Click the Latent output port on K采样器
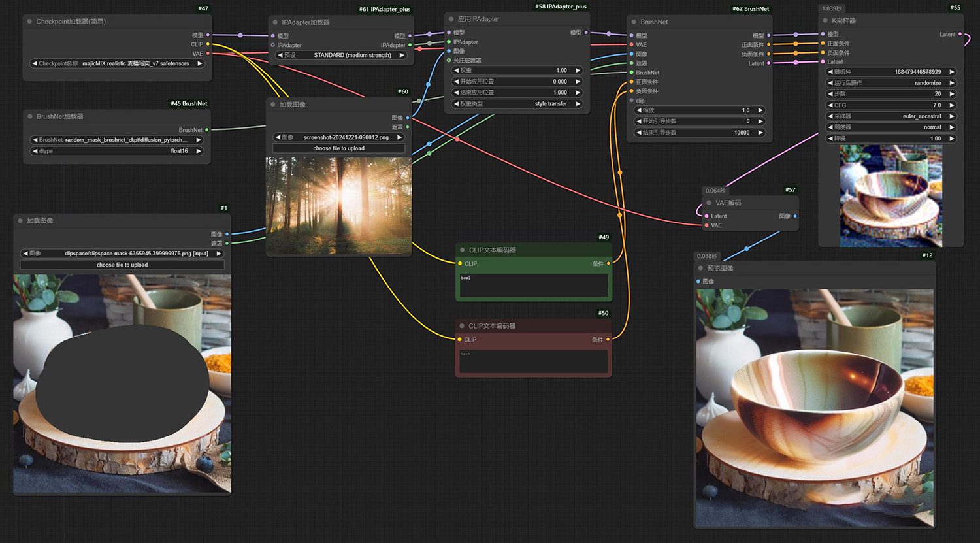 [960, 34]
